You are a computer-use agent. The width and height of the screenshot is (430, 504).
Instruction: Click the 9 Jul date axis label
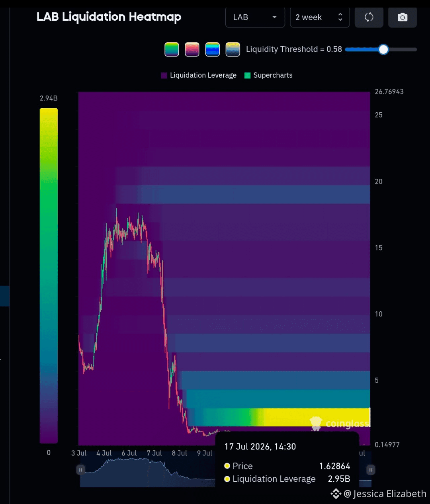click(x=205, y=453)
